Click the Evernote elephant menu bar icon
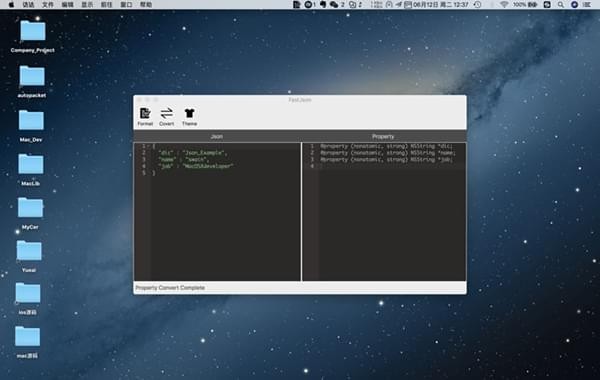The height and width of the screenshot is (380, 600). 323,5
